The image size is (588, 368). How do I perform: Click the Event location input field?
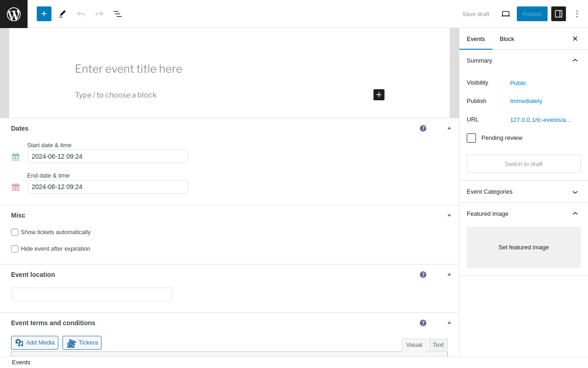pos(92,294)
